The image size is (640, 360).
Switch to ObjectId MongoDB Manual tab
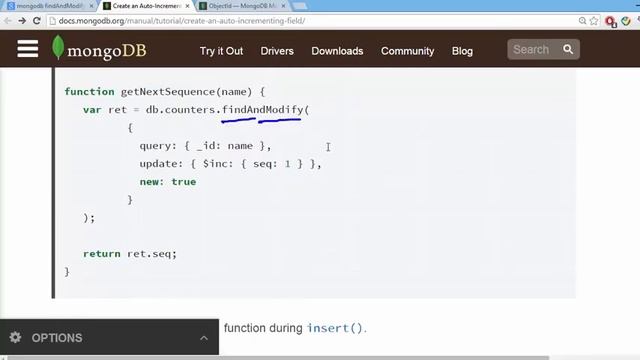(x=242, y=6)
